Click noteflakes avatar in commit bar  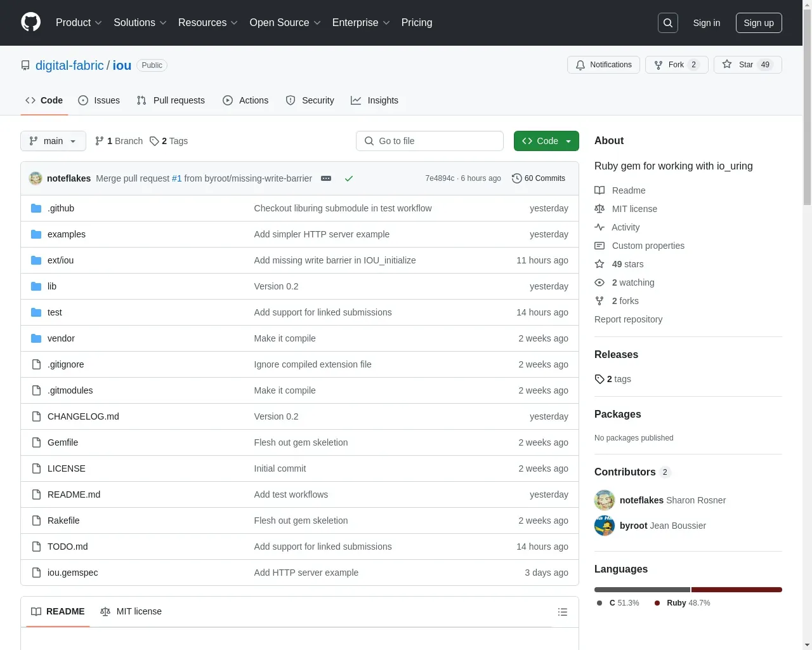click(x=36, y=178)
